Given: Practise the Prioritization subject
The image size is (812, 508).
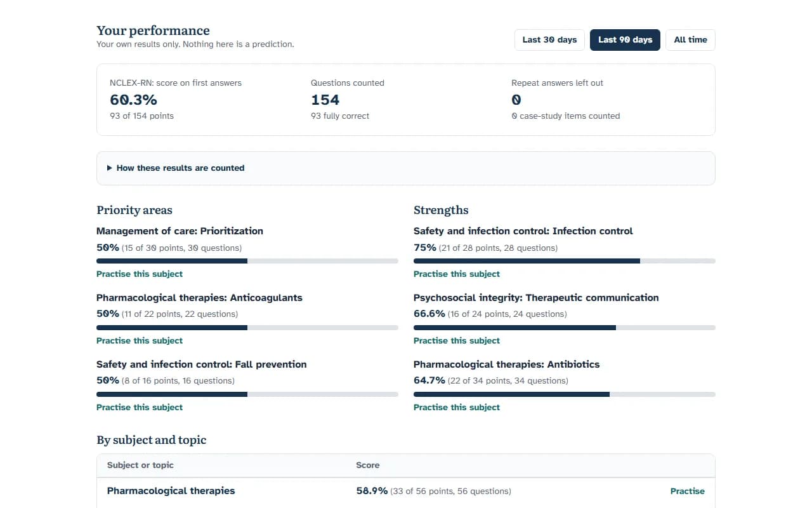Looking at the screenshot, I should pos(140,274).
